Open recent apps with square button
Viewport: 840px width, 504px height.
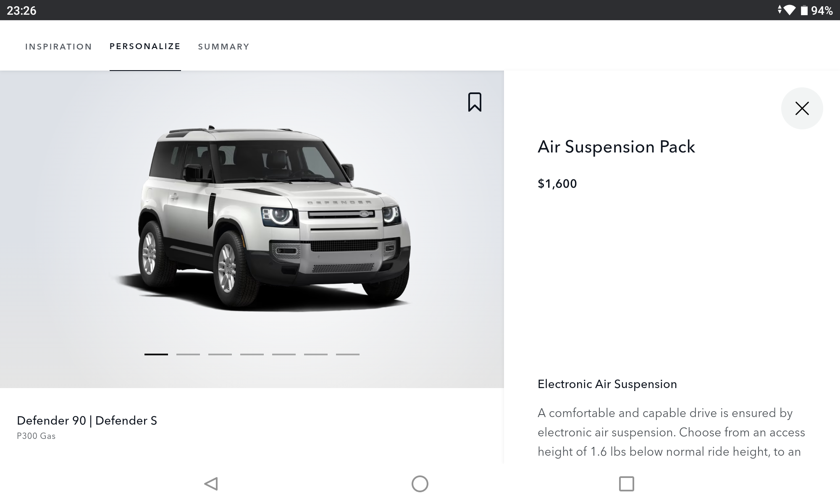pos(626,484)
